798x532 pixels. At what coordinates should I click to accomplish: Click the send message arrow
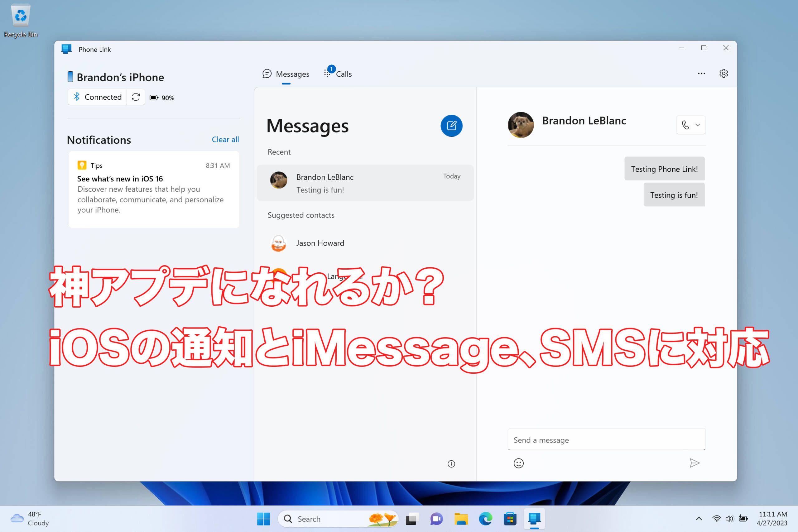[x=695, y=463]
